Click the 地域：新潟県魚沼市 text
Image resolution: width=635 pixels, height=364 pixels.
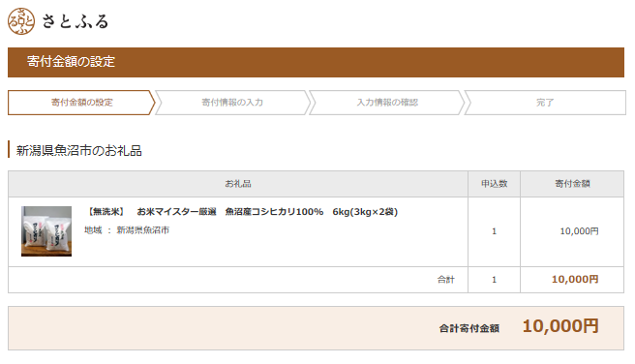click(127, 230)
